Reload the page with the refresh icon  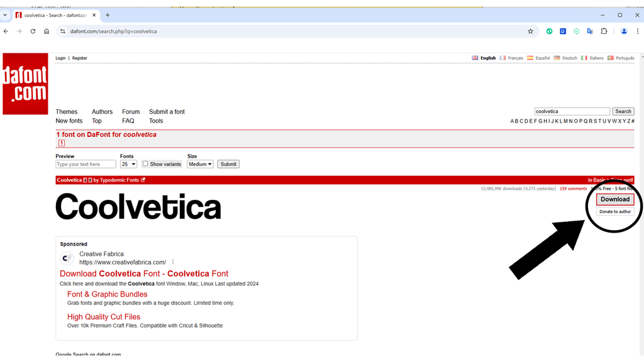pos(33,31)
